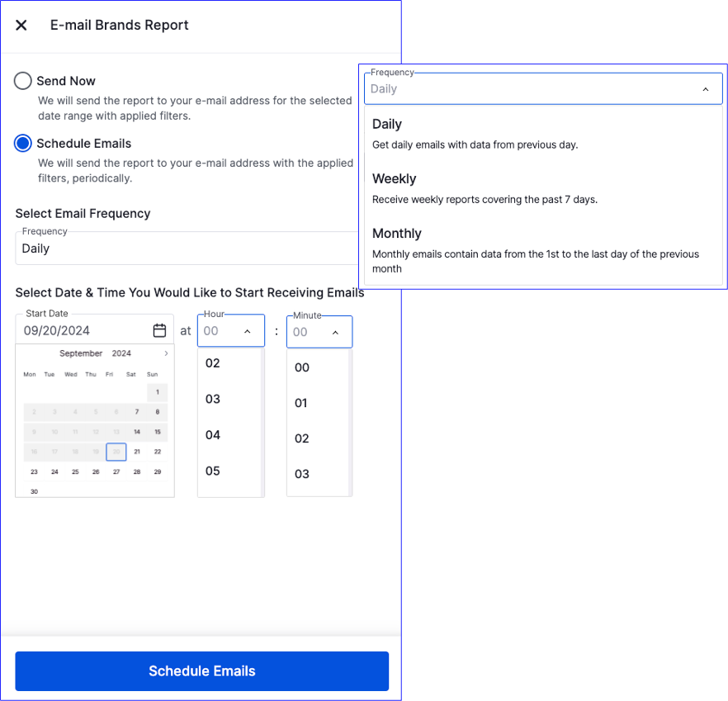Select the Schedule Emails radio button
The width and height of the screenshot is (728, 701).
(22, 143)
